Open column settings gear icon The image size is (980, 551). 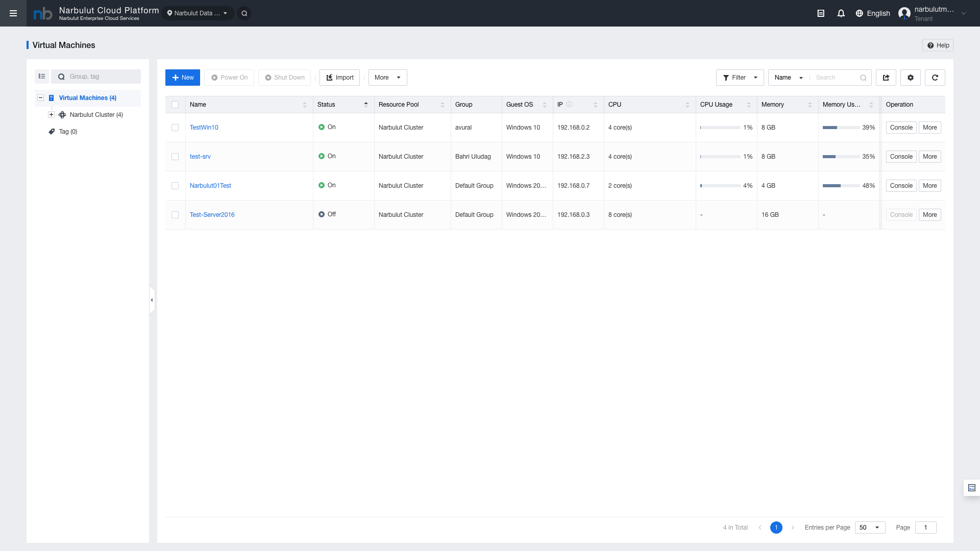(911, 78)
